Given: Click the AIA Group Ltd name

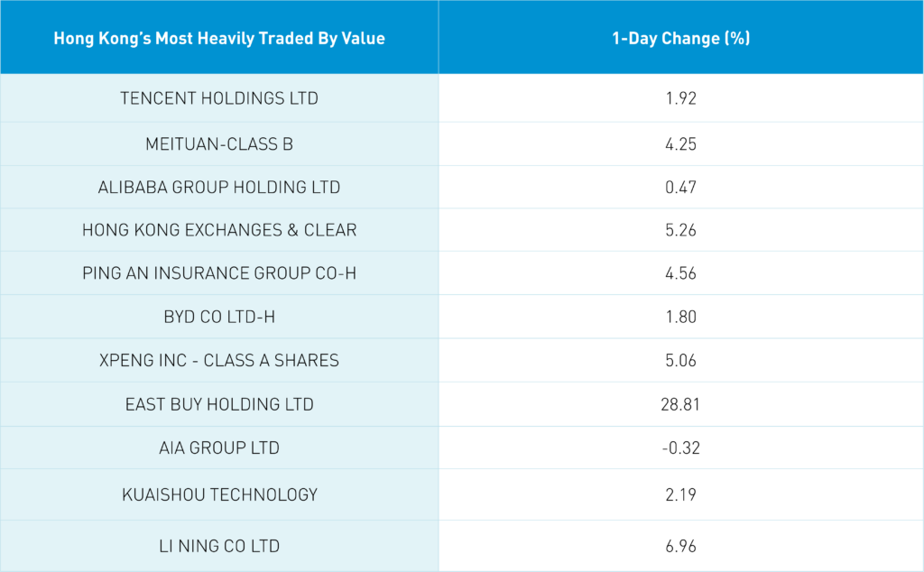Looking at the screenshot, I should pyautogui.click(x=219, y=447).
